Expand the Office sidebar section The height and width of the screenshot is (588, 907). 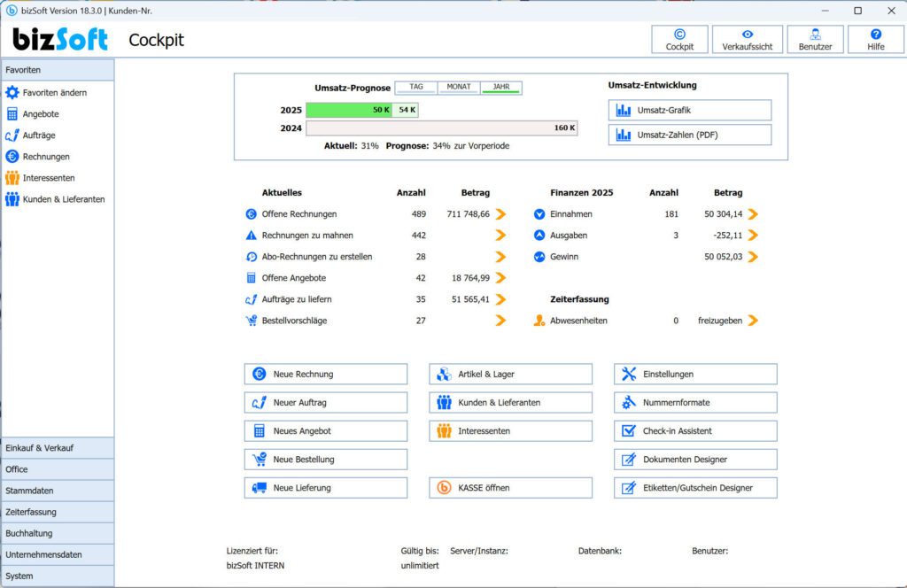[x=58, y=469]
